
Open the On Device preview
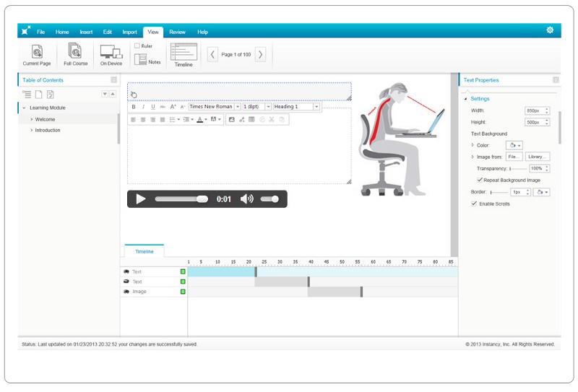tap(111, 56)
